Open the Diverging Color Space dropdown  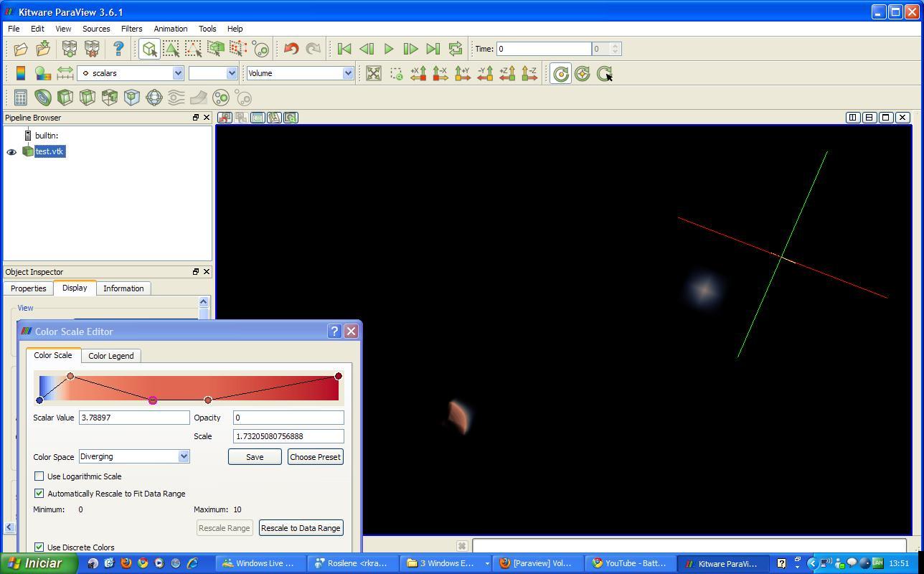(x=134, y=456)
